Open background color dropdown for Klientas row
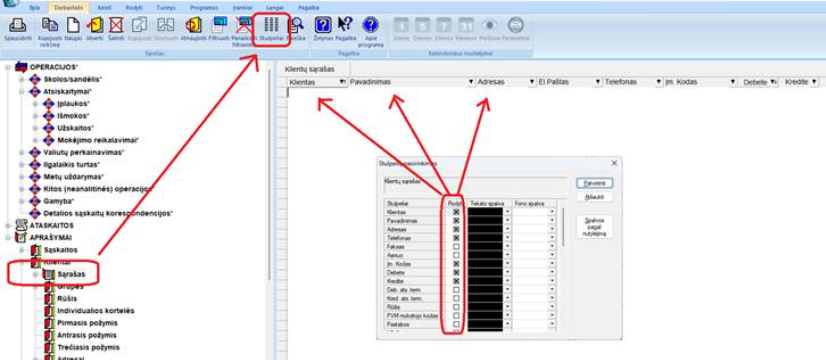This screenshot has width=826, height=360. pyautogui.click(x=553, y=212)
